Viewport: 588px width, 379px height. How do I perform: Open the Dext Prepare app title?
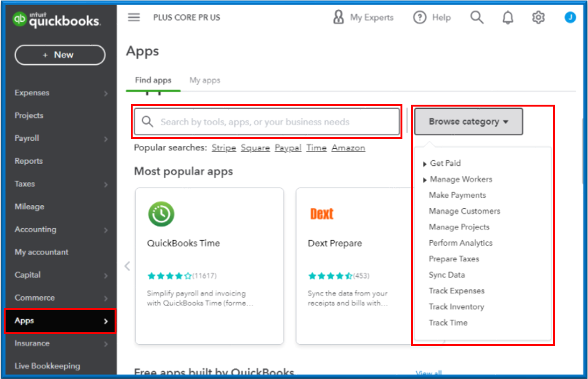point(335,243)
